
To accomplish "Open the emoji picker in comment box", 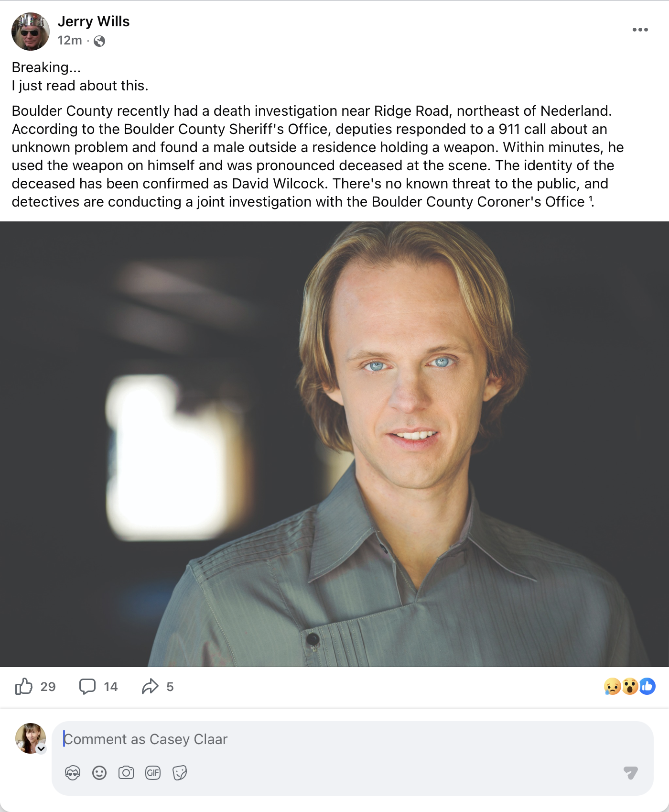I will [x=99, y=773].
